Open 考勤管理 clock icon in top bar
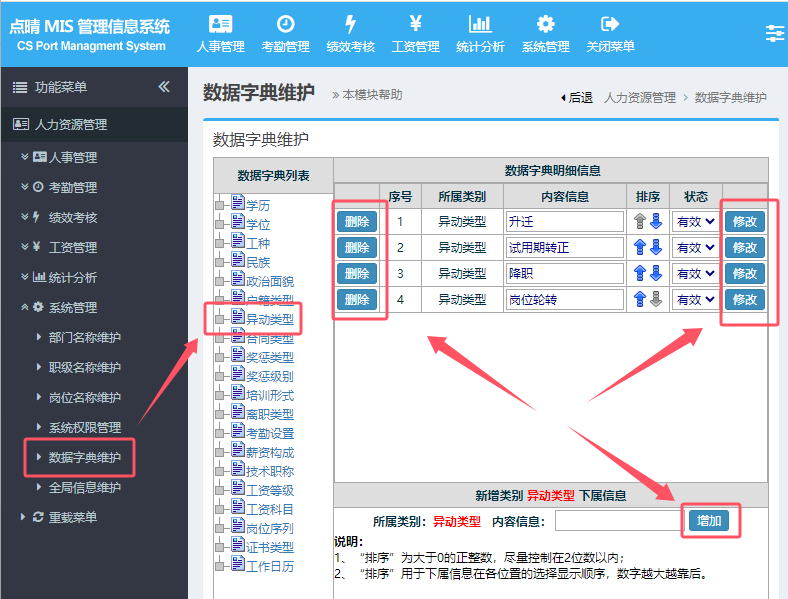This screenshot has width=788, height=599. [285, 24]
